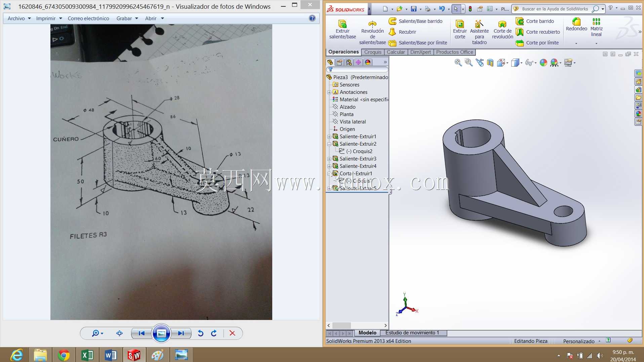The width and height of the screenshot is (644, 362).
Task: Collapse Saliente-Extruir2 tree node
Action: [329, 144]
